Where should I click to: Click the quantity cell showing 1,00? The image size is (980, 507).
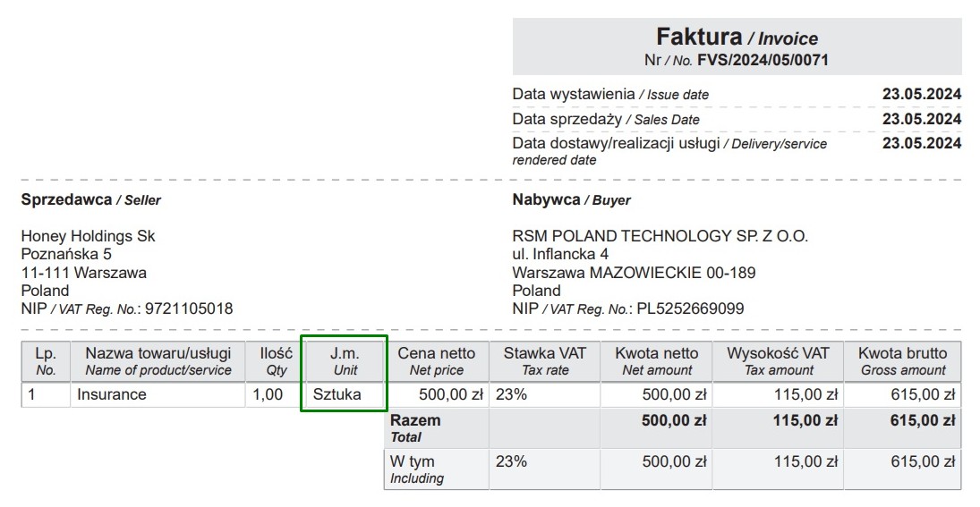point(268,394)
